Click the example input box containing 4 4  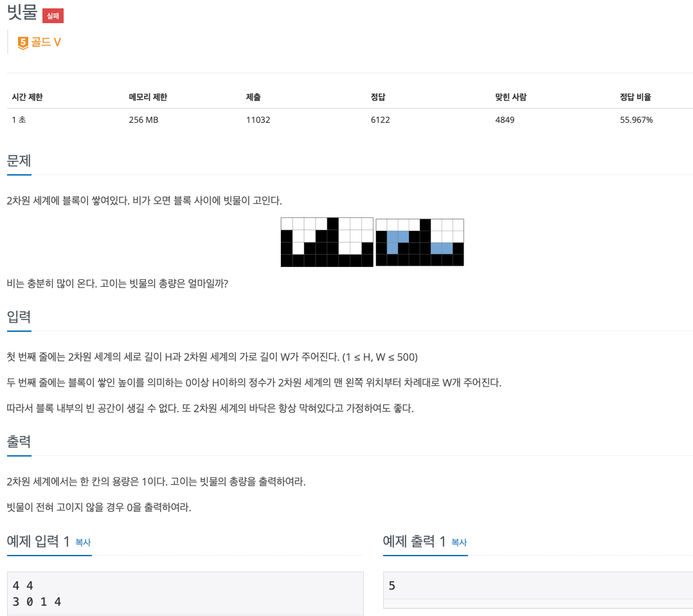tap(185, 593)
